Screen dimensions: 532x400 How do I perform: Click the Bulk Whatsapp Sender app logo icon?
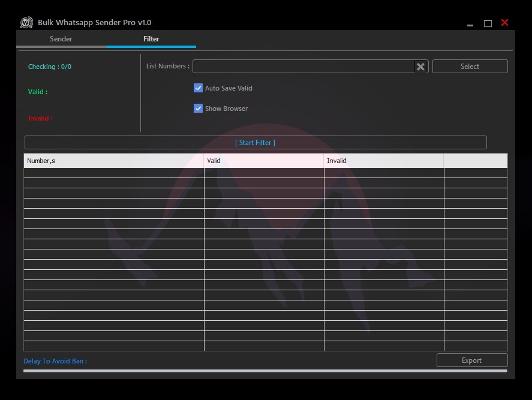coord(26,22)
